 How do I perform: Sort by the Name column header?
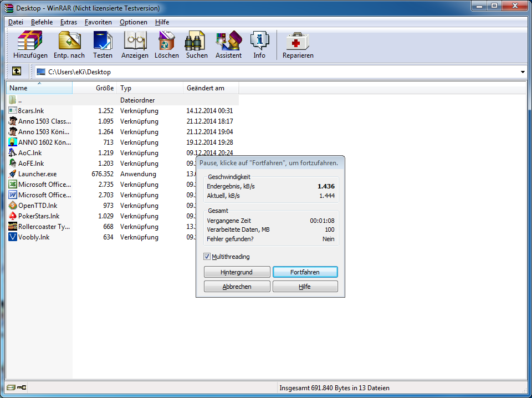(39, 88)
